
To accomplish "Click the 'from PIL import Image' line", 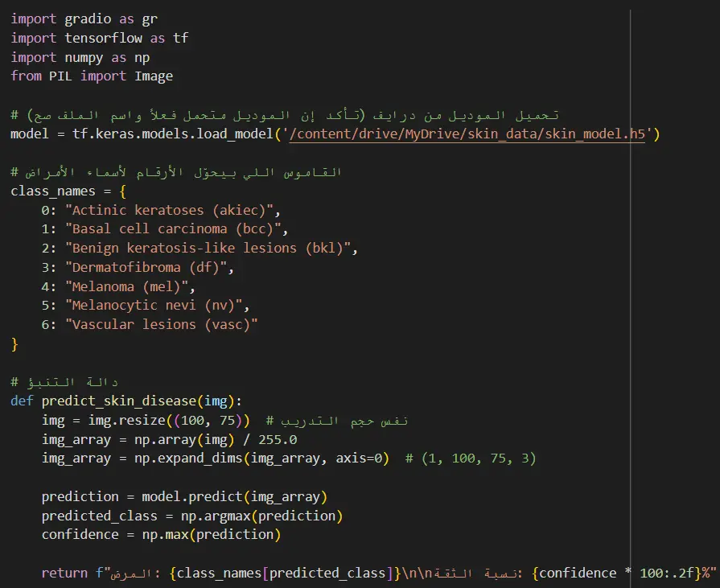I will pyautogui.click(x=92, y=76).
